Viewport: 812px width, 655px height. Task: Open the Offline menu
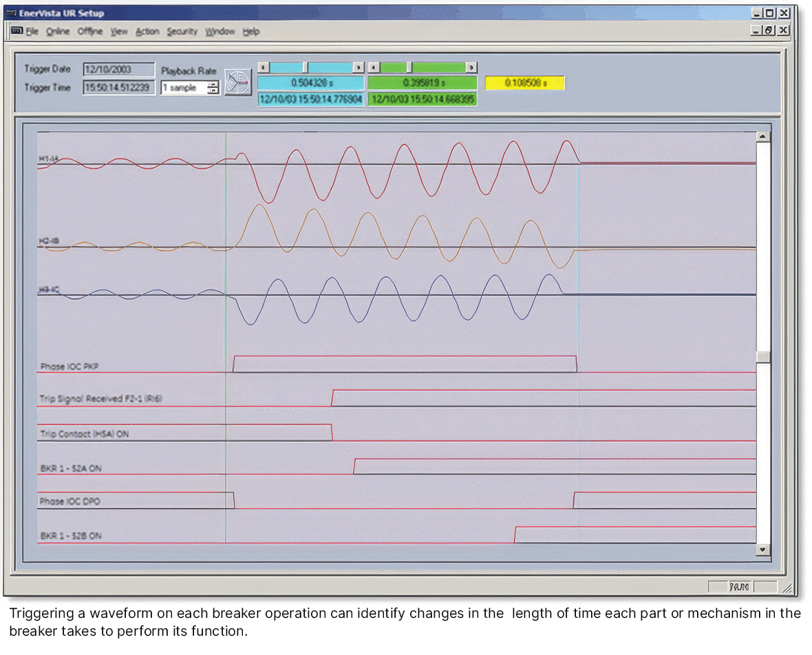click(90, 32)
